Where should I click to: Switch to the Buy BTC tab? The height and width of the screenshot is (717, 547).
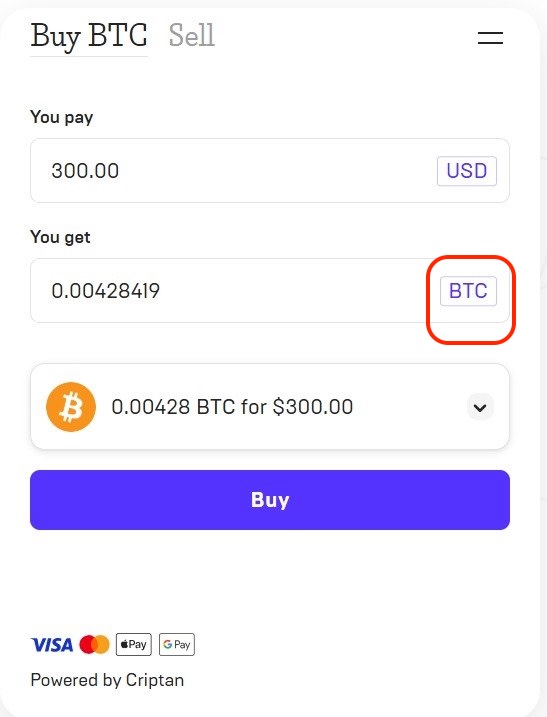[89, 36]
